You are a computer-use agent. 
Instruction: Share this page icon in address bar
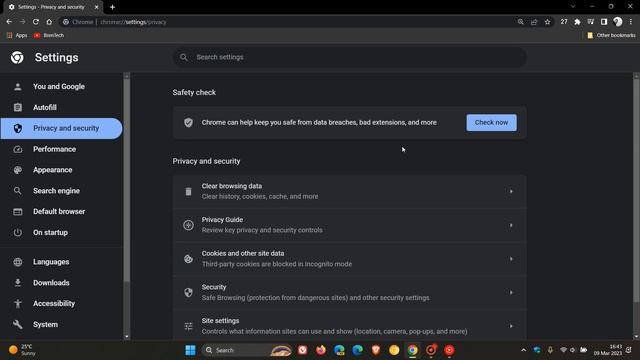[534, 22]
